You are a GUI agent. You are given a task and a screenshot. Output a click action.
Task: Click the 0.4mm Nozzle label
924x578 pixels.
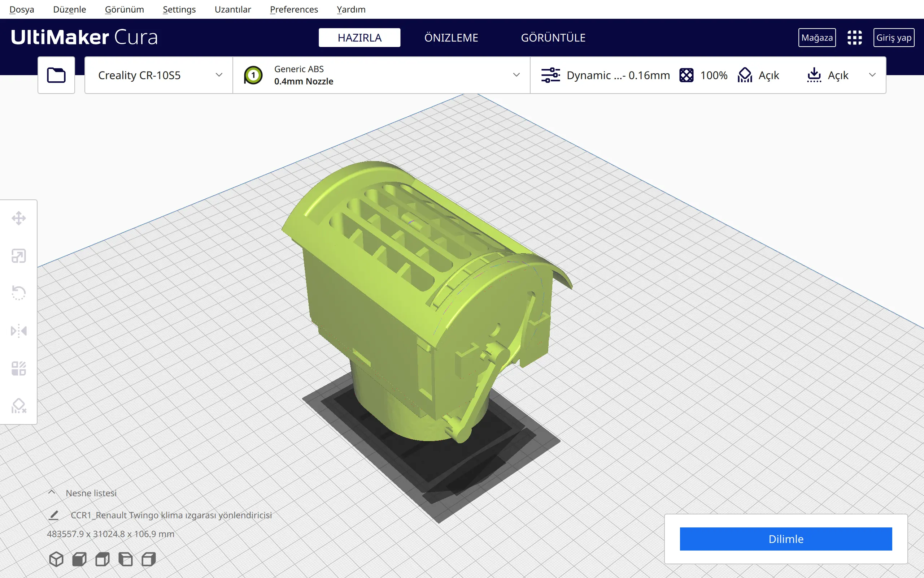click(x=304, y=81)
